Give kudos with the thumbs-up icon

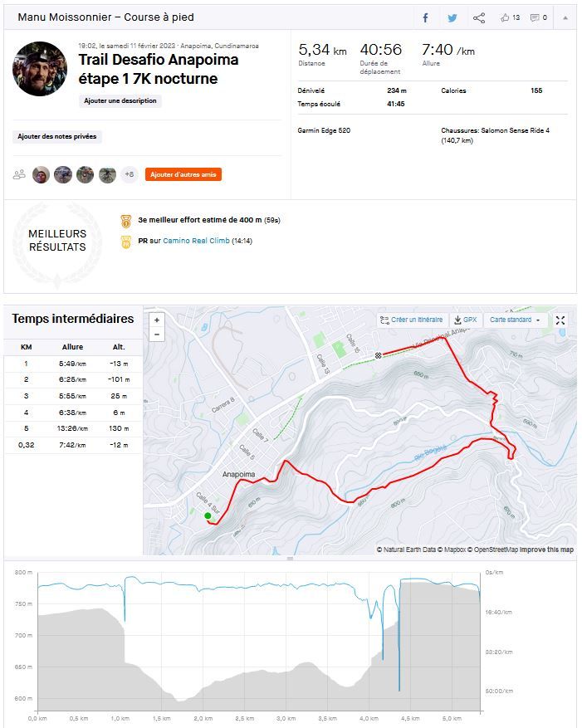coord(510,17)
